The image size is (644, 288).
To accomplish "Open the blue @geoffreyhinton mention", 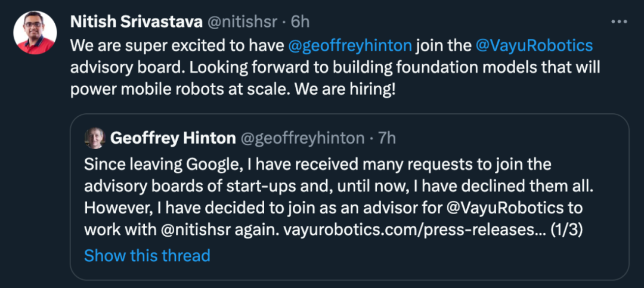I will point(350,45).
